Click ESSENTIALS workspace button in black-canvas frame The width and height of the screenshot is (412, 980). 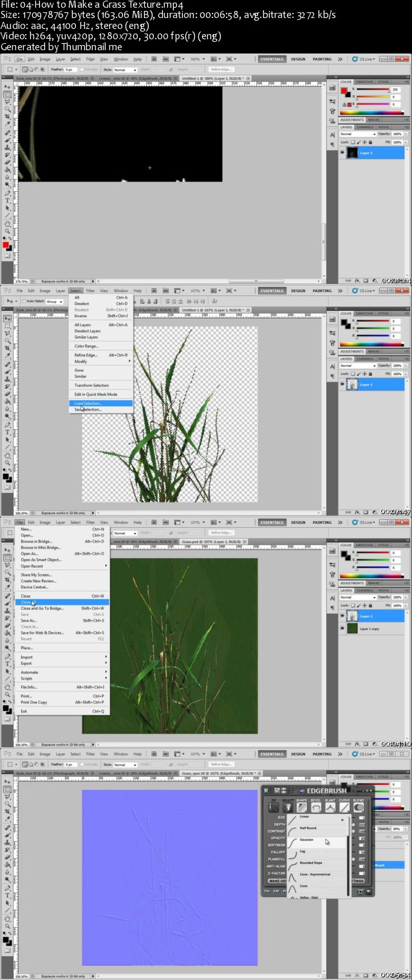(272, 59)
